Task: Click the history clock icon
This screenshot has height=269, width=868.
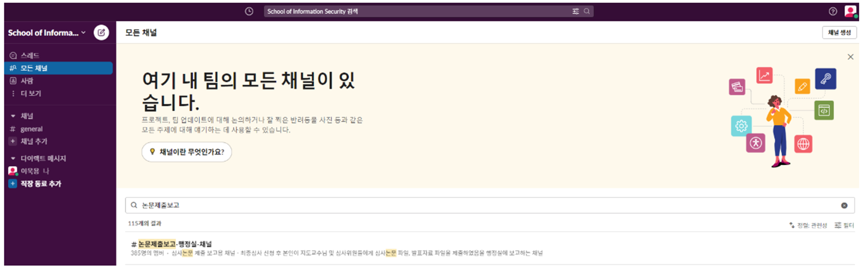Action: pos(249,11)
